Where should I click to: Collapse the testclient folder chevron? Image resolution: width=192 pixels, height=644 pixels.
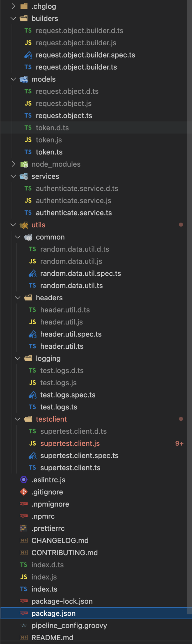tap(18, 419)
